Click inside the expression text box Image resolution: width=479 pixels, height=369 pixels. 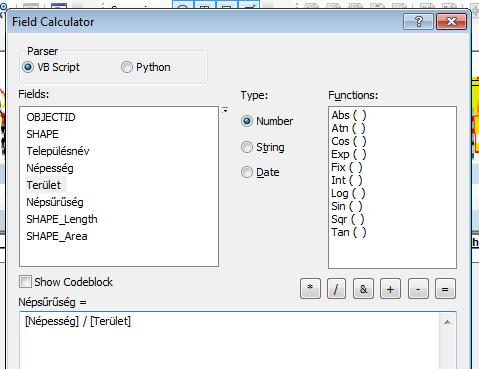(230, 340)
